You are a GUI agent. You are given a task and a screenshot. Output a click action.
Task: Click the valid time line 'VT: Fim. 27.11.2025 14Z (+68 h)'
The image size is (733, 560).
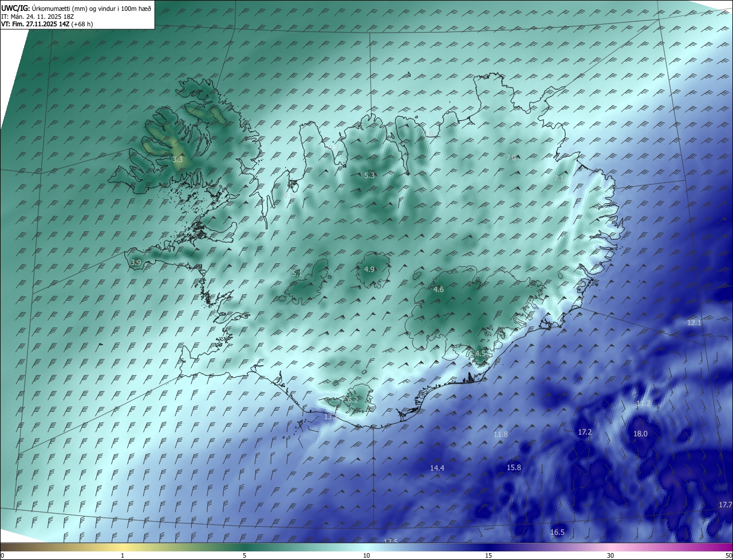pyautogui.click(x=48, y=24)
